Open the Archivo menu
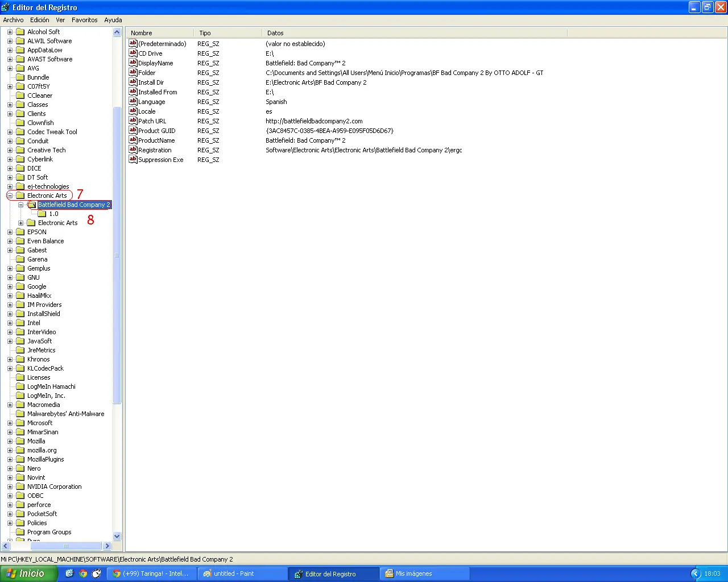Viewport: 728px width, 582px height. tap(13, 20)
